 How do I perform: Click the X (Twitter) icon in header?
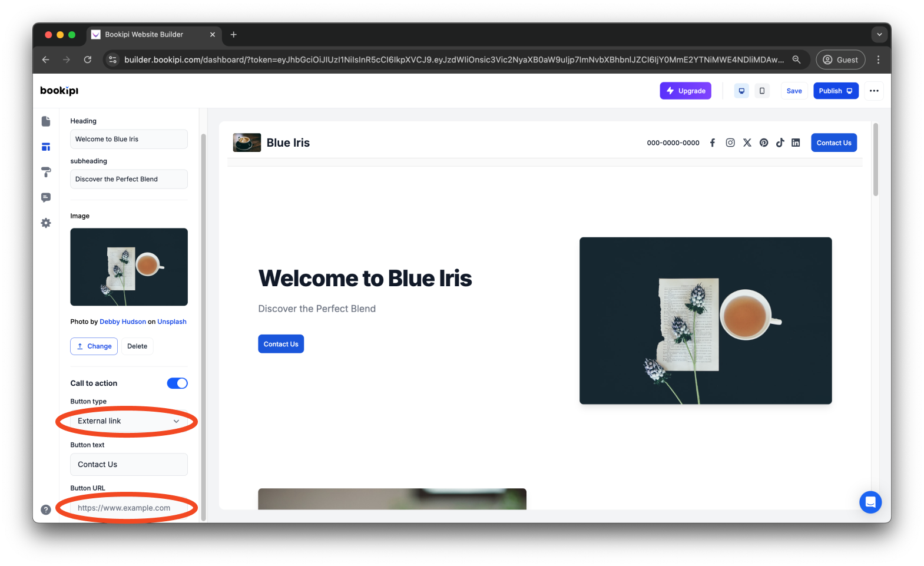pyautogui.click(x=747, y=143)
